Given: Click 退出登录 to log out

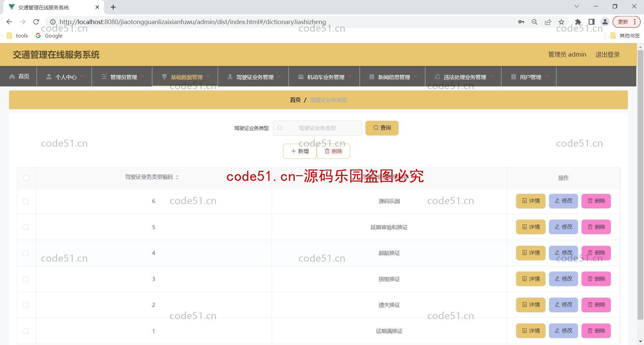Looking at the screenshot, I should [607, 55].
